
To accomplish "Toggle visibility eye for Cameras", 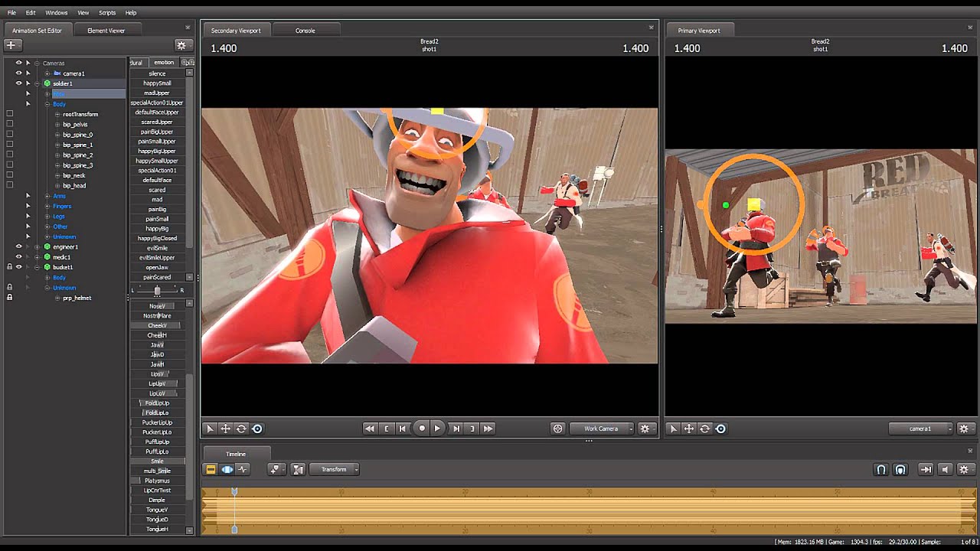I will point(18,63).
